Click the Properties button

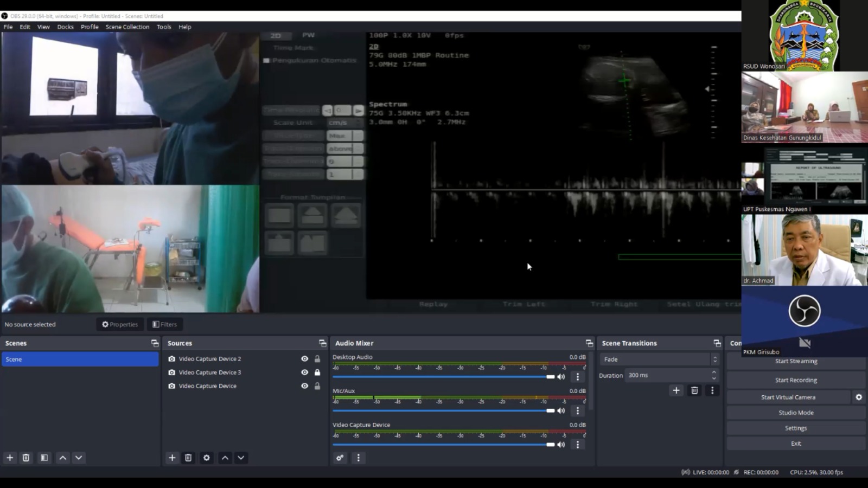click(x=120, y=324)
